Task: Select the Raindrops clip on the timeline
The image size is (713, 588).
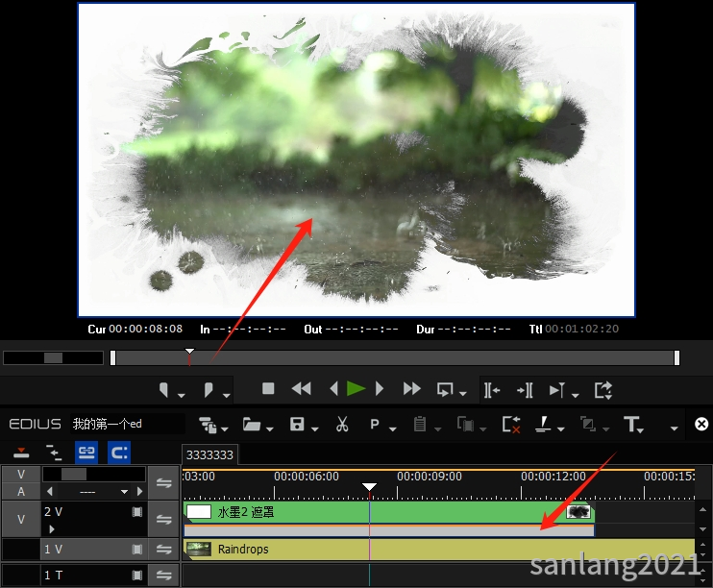Action: pos(384,550)
